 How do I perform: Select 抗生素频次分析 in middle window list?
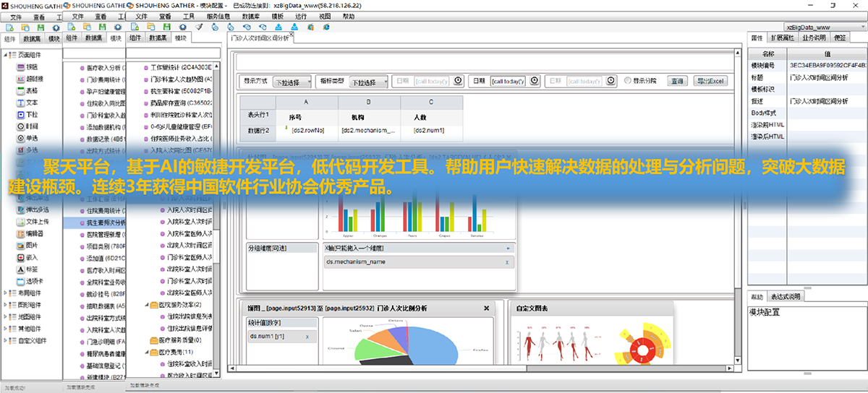point(96,223)
